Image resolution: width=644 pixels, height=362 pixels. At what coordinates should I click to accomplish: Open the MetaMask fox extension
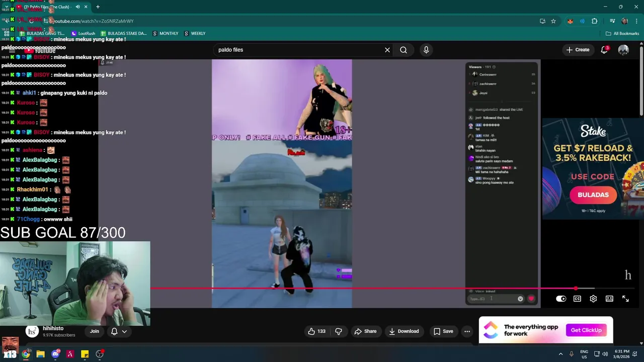[x=570, y=21]
